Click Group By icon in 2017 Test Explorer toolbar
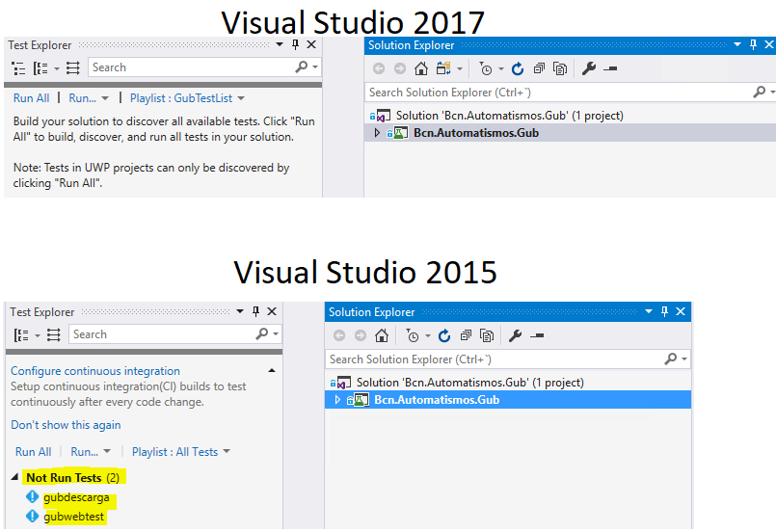This screenshot has height=532, width=776. [40, 67]
